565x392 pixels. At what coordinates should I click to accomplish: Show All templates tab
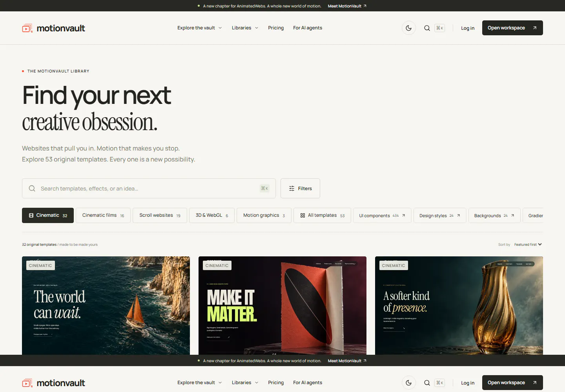click(x=323, y=215)
